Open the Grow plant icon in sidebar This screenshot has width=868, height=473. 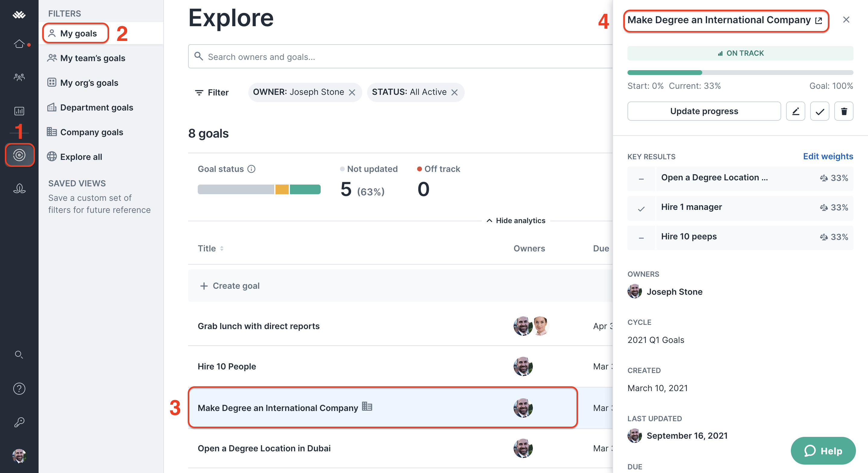[19, 188]
